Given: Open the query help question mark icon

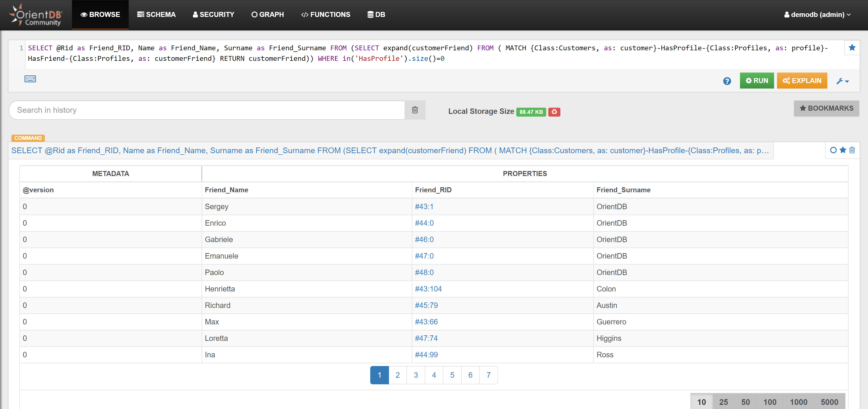Looking at the screenshot, I should [x=727, y=81].
